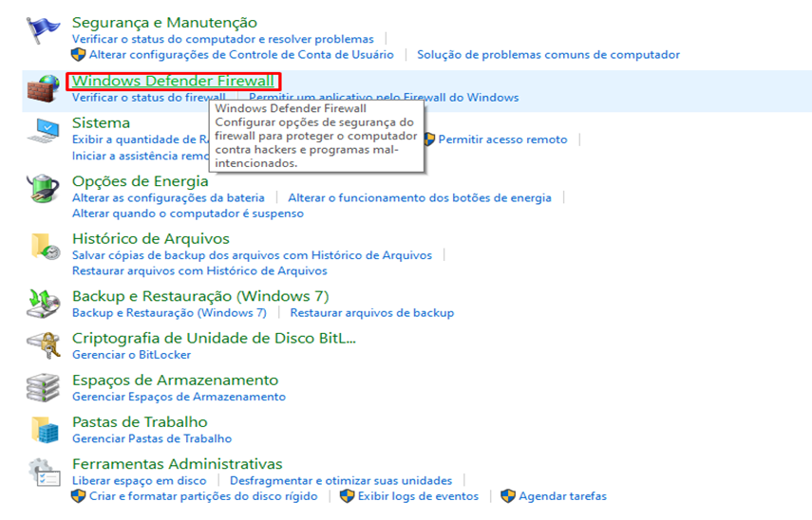This screenshot has width=812, height=520.
Task: Click Alterar quando o computador é suspenso
Action: pos(187,214)
